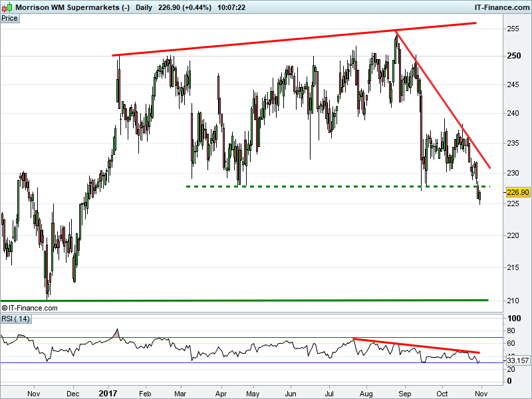Click the 215 price axis label
The width and height of the screenshot is (532, 399).
513,267
